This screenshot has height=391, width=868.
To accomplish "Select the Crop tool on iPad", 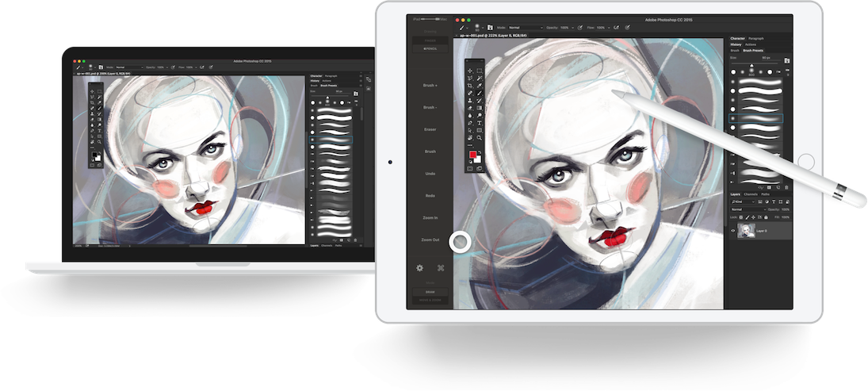I will tap(470, 86).
